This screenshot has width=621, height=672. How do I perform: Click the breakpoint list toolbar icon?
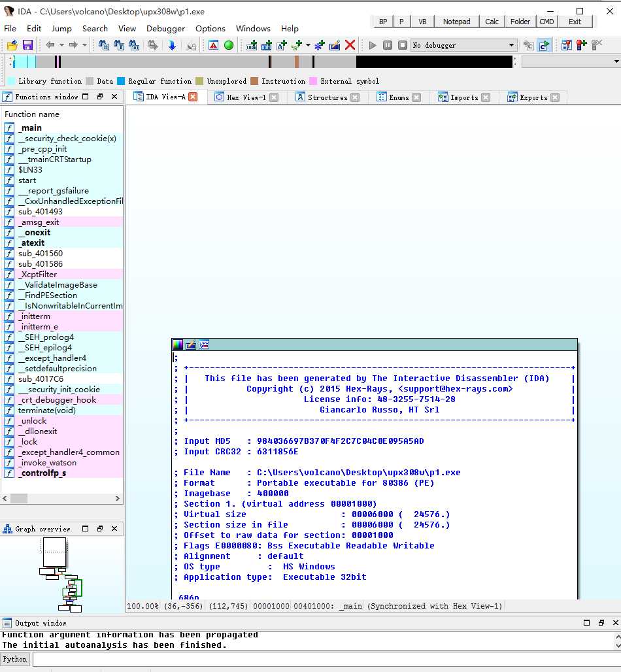[x=567, y=45]
